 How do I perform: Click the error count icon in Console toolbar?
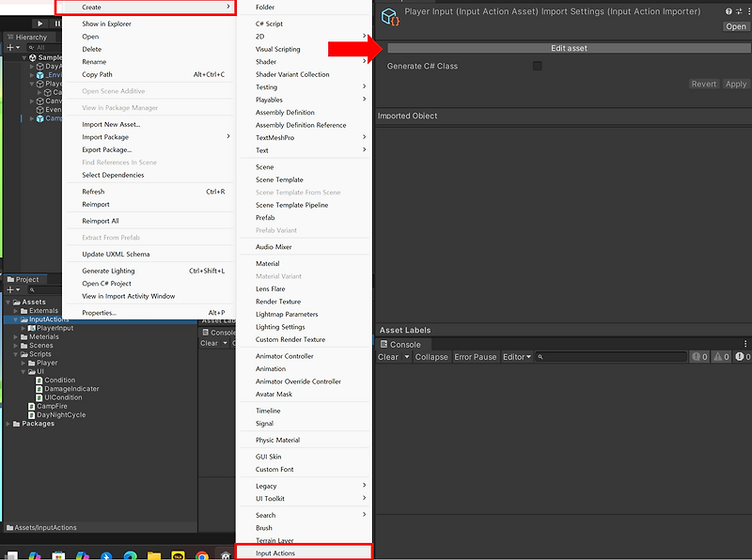pos(742,356)
